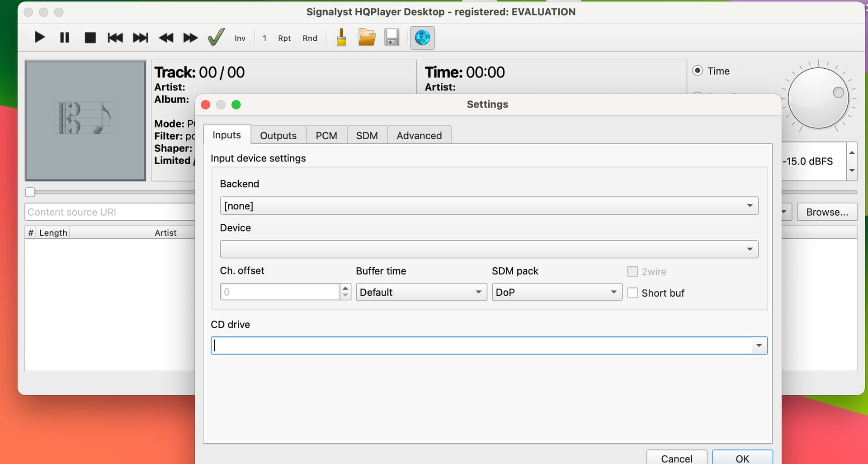Pause playback in the toolbar
Image resolution: width=868 pixels, height=464 pixels.
pos(65,38)
